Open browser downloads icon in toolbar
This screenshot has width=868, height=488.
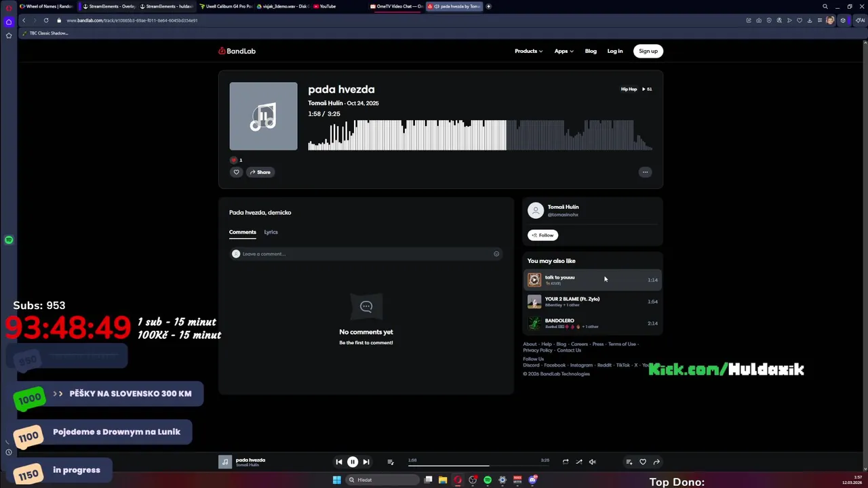point(810,20)
